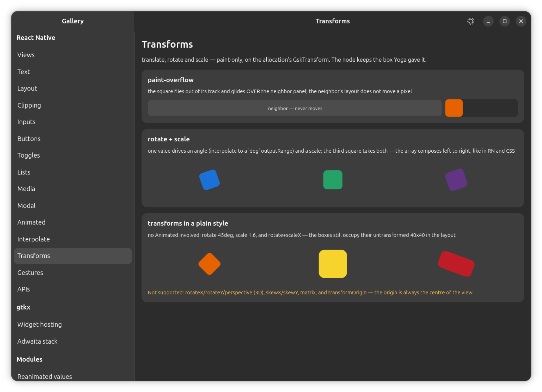This screenshot has height=392, width=542.
Task: Open Reanimated values under Modules
Action: point(73,376)
